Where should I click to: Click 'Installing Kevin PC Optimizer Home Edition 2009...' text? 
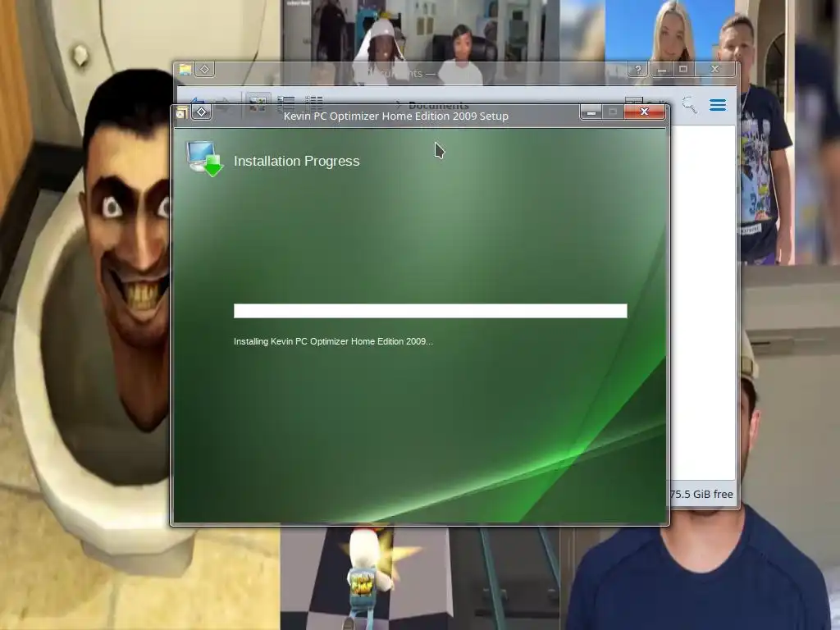[333, 341]
